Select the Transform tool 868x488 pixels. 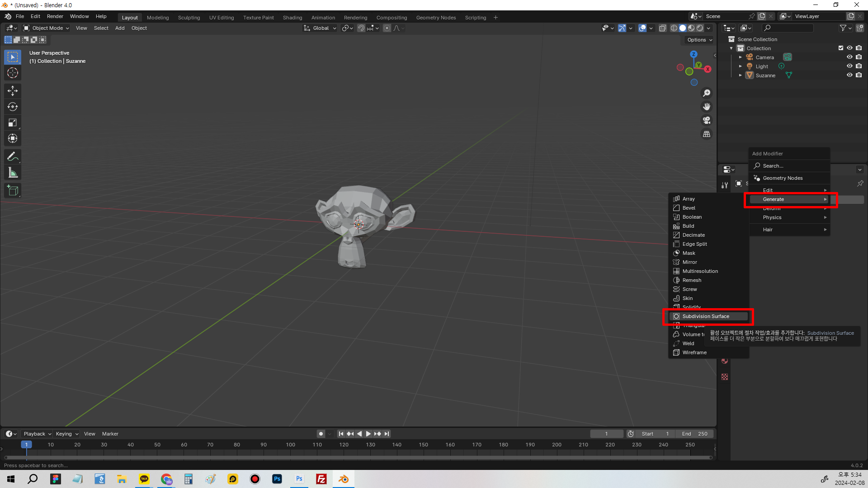(x=13, y=138)
